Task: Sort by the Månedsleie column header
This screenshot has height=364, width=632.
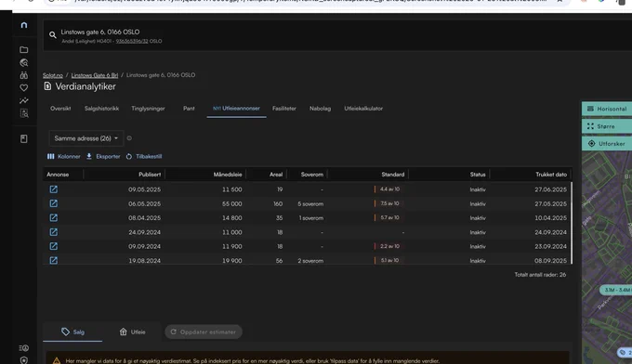Action: (228, 175)
